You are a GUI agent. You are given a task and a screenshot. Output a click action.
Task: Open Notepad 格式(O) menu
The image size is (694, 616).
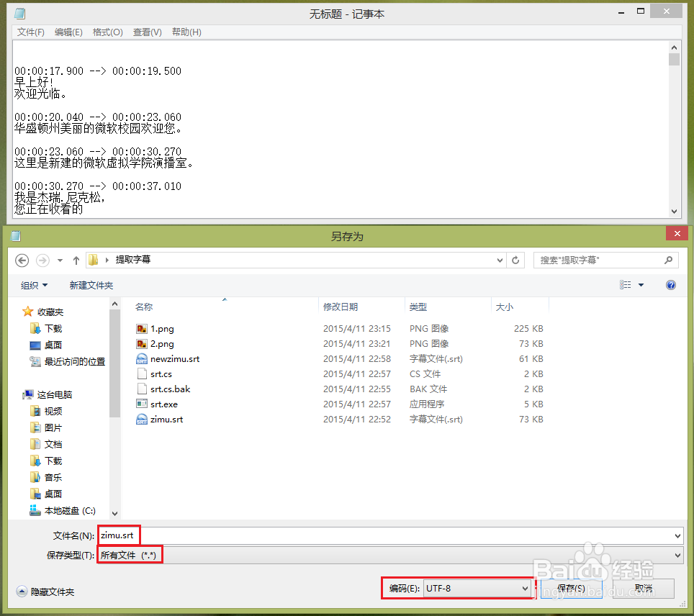tap(107, 32)
